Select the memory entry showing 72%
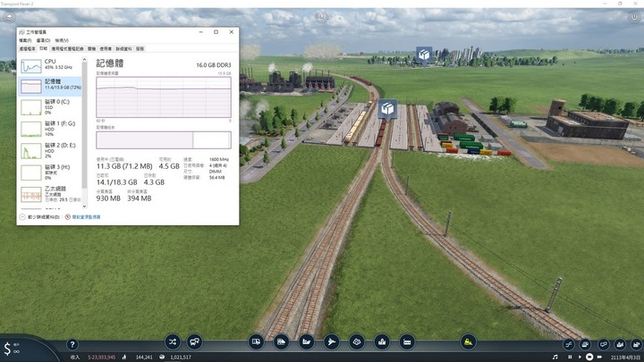644x362 pixels. (50, 86)
